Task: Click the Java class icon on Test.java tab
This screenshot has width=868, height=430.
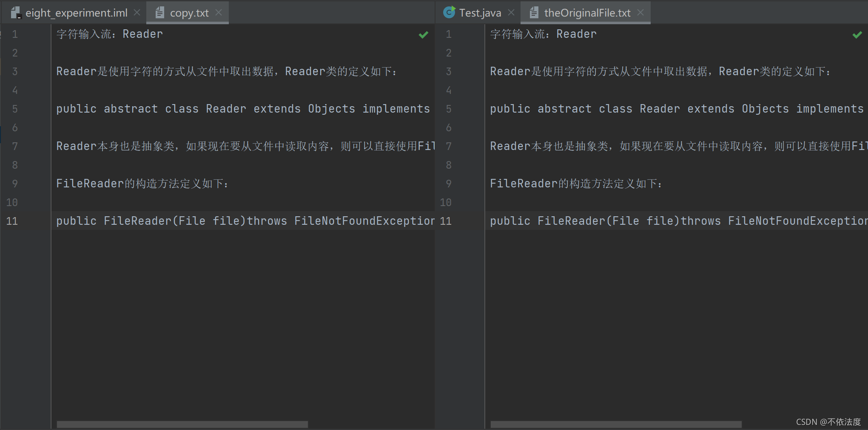Action: [449, 12]
